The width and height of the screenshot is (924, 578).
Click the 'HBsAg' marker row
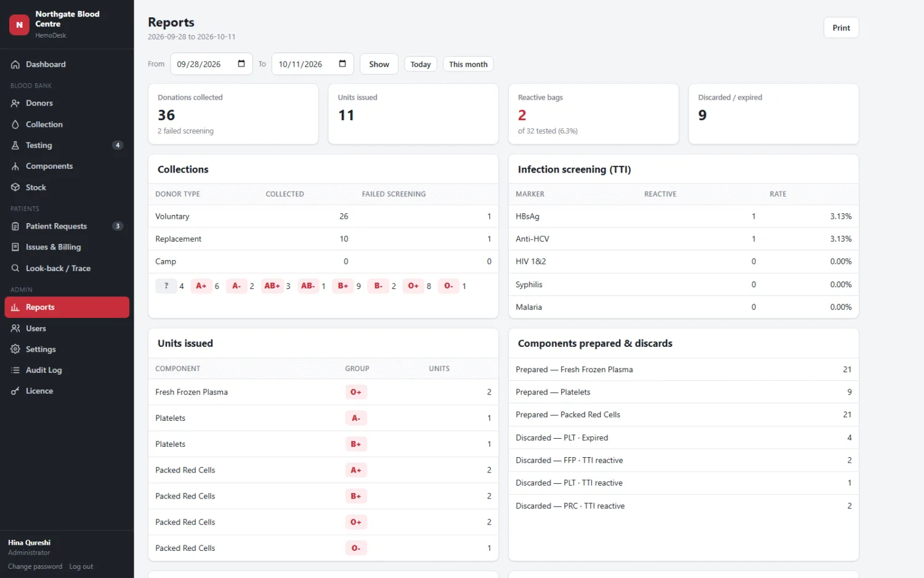[x=684, y=216]
